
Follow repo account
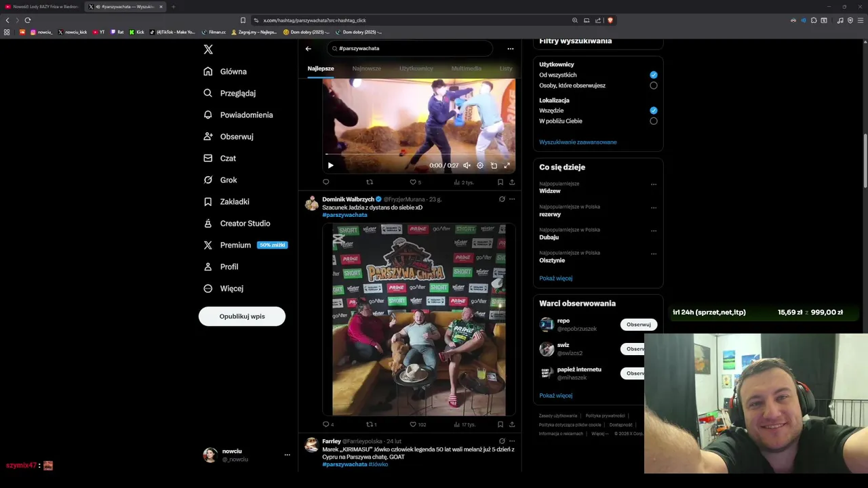point(639,325)
